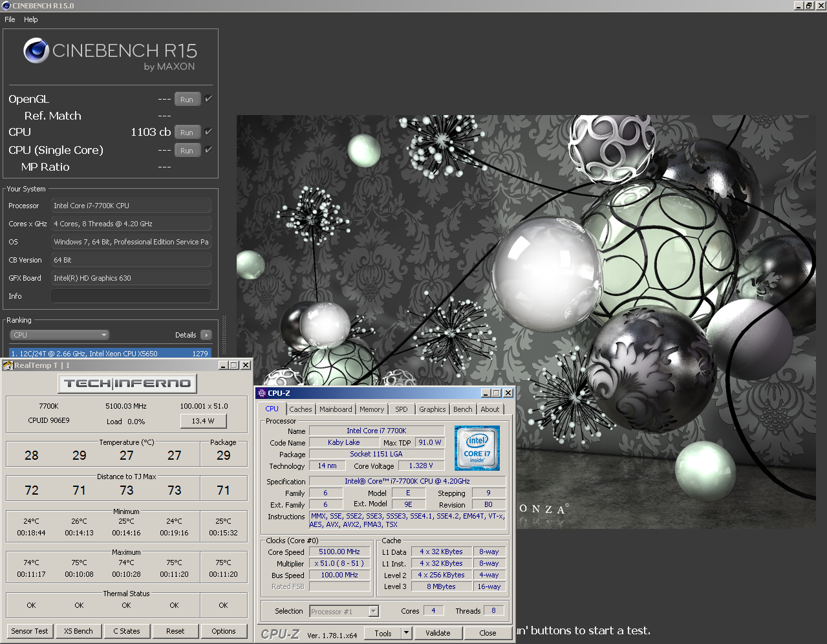
Task: Click the TechInferno banner in RealTemp
Action: [127, 383]
